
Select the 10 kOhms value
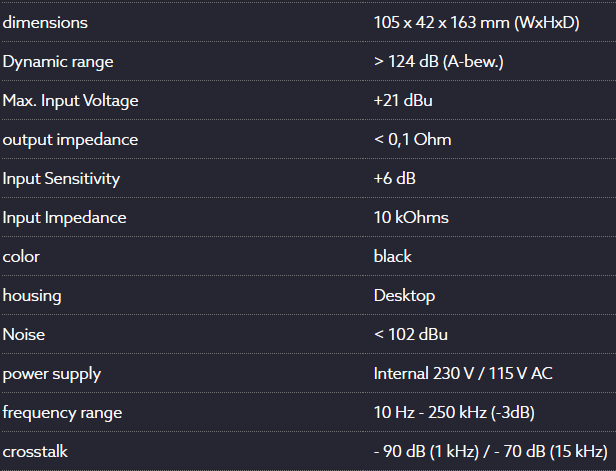point(411,218)
